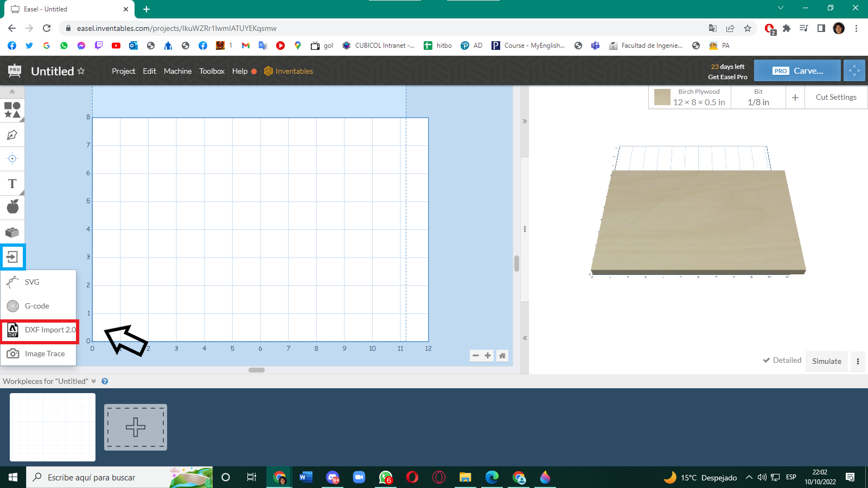Open the apple icon library
This screenshot has height=488, width=868.
pos(12,207)
